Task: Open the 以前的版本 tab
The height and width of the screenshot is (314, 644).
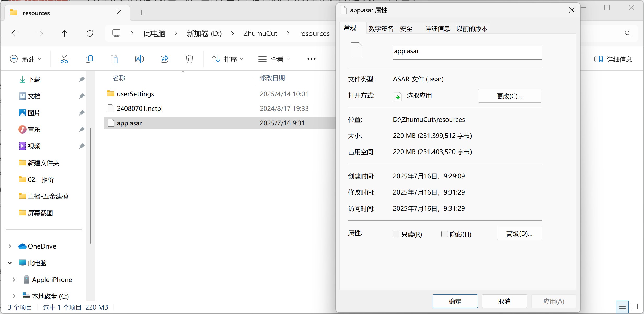Action: click(472, 28)
